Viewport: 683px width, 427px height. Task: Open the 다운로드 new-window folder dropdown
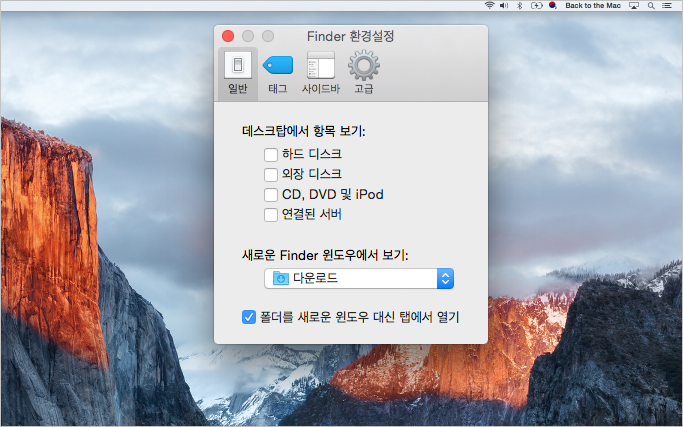[359, 278]
